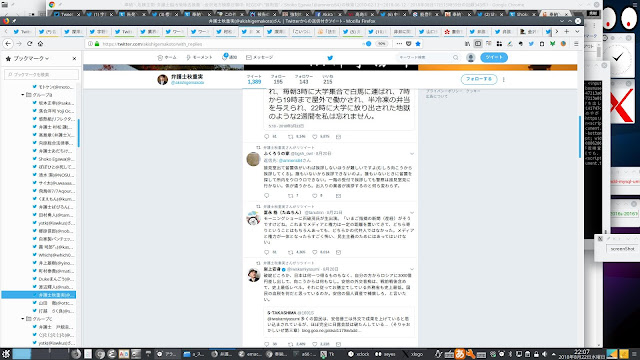This screenshot has width=640, height=360.
Task: Click the Firefox forward arrow
Action: [x=19, y=44]
